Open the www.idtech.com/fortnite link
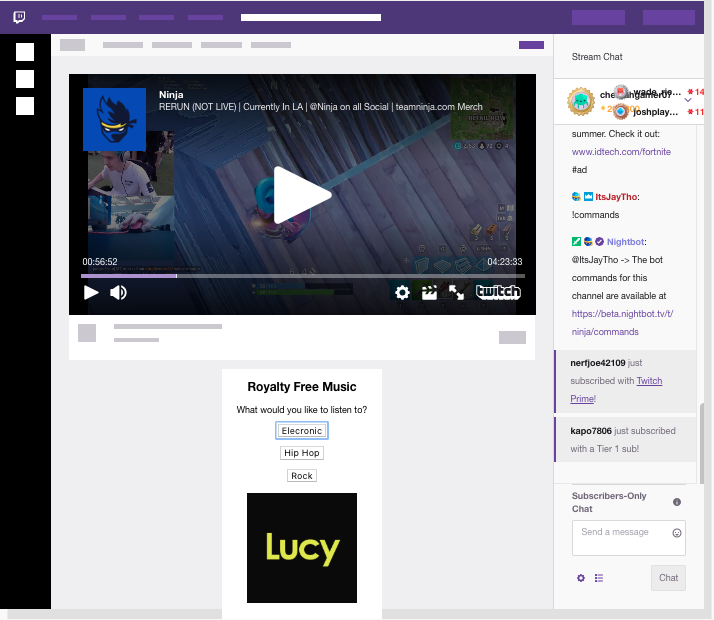This screenshot has width=714, height=620. click(621, 152)
